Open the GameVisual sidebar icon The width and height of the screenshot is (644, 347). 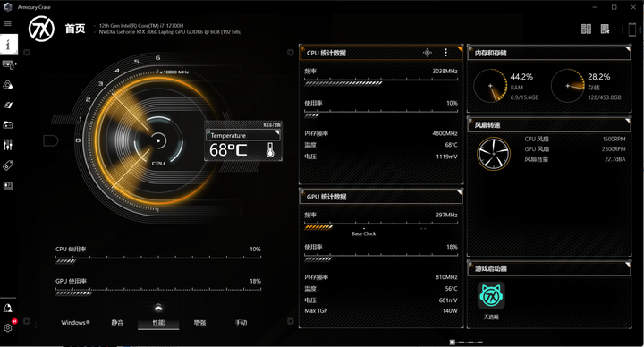click(8, 105)
